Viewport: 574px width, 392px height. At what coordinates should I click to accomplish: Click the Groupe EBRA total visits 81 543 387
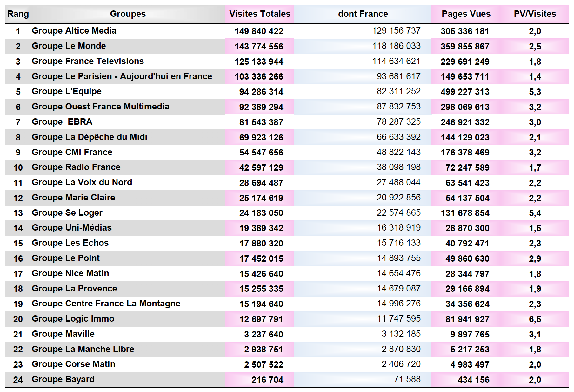(261, 122)
